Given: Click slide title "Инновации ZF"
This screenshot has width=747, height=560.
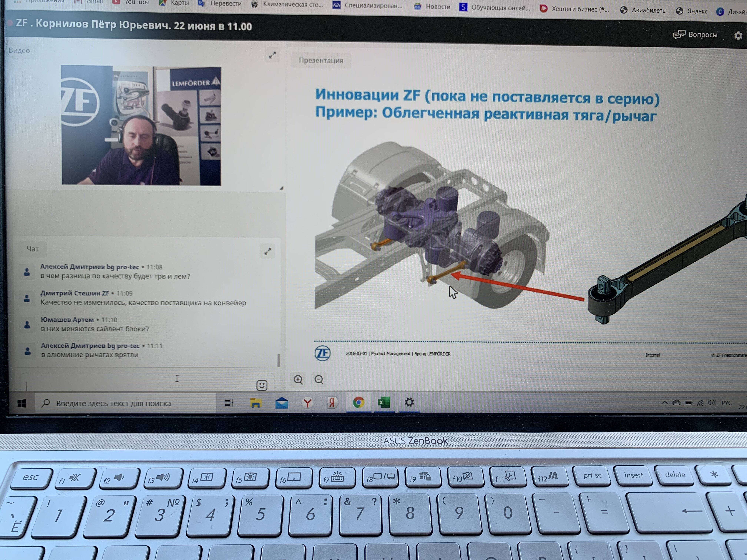Looking at the screenshot, I should point(367,95).
